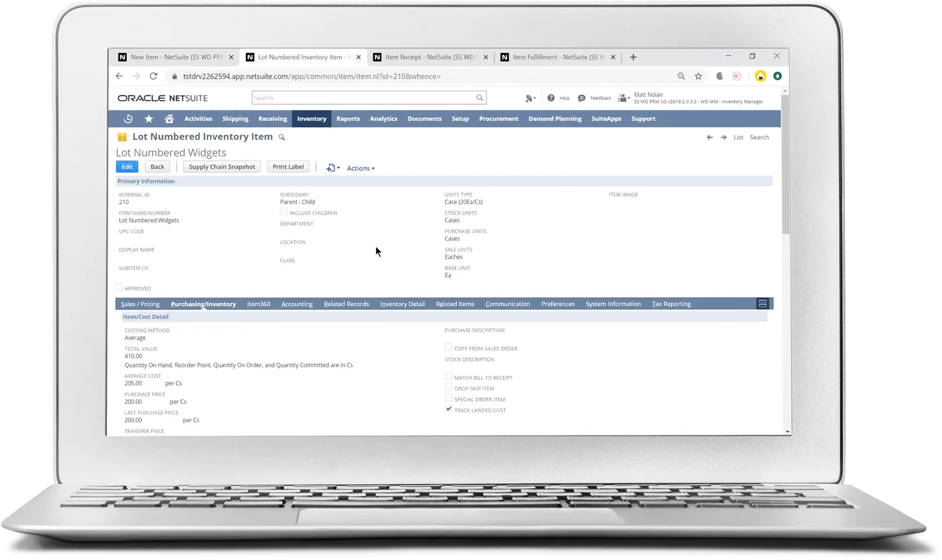Go to the previous record arrow

tap(709, 137)
